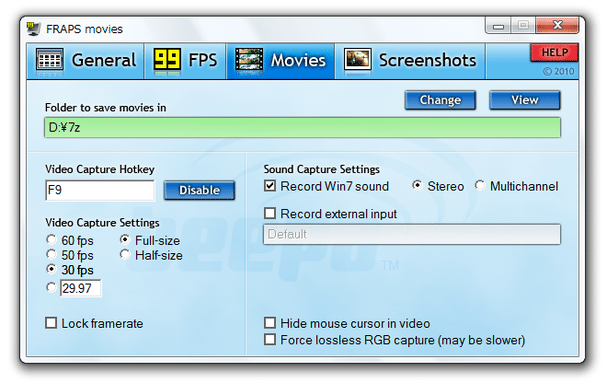Image resolution: width=607 pixels, height=383 pixels.
Task: Click the yellow 99 FPS counter icon
Action: click(167, 60)
